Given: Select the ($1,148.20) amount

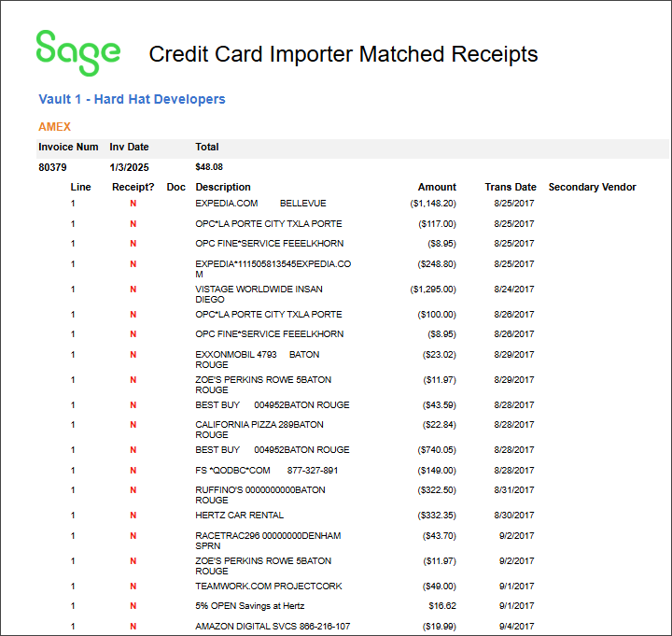Looking at the screenshot, I should tap(433, 204).
